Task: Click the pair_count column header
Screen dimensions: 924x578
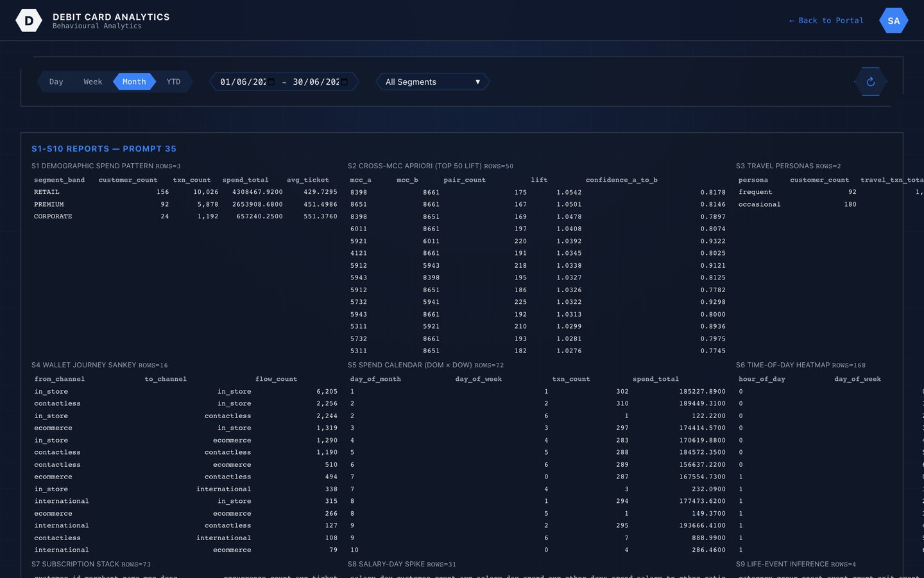Action: point(465,180)
